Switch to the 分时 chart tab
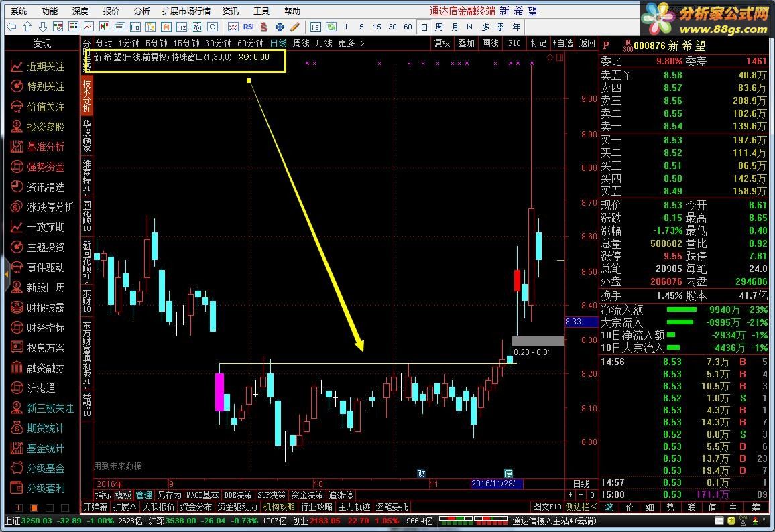 coord(104,43)
